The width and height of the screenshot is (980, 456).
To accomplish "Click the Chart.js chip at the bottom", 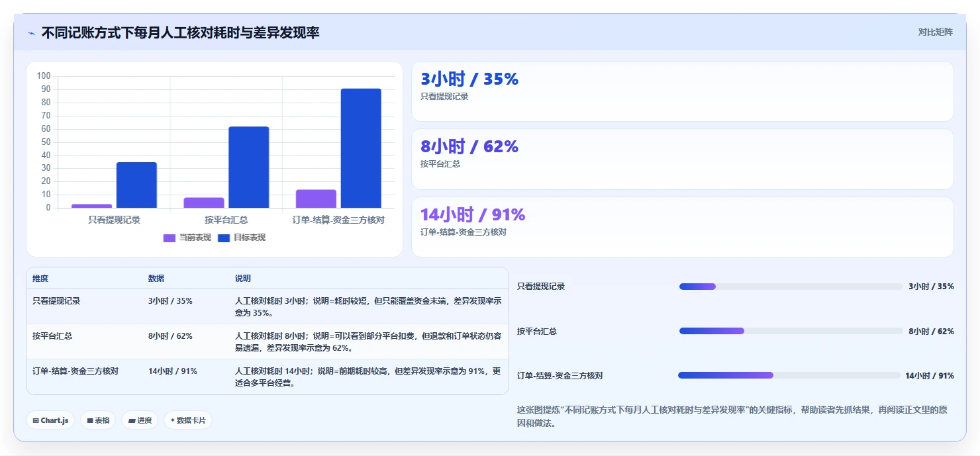I will click(x=50, y=420).
